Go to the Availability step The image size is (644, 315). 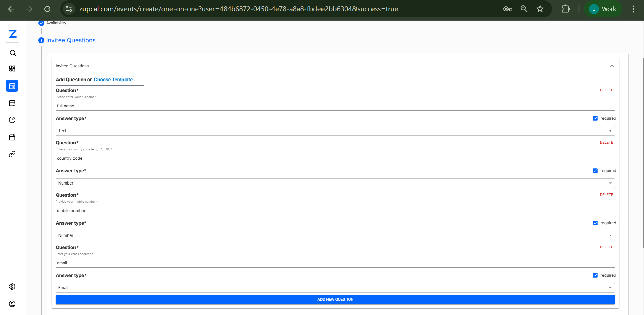(x=56, y=23)
